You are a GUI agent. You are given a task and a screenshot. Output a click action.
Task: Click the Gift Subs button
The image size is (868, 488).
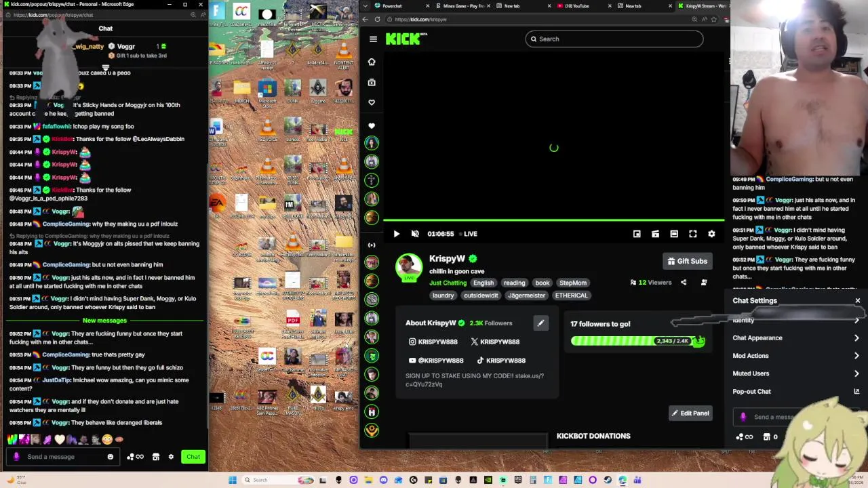687,261
